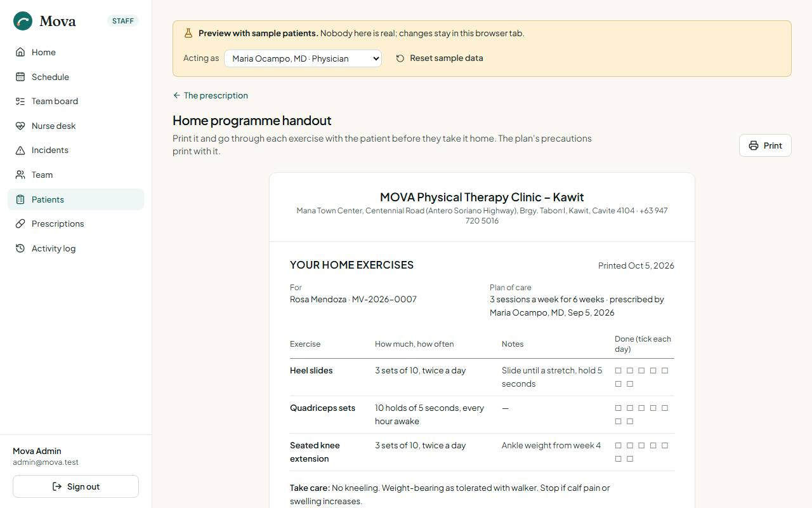
Task: Click the YOUR HOME EXERCISES heading
Action: [x=351, y=265]
